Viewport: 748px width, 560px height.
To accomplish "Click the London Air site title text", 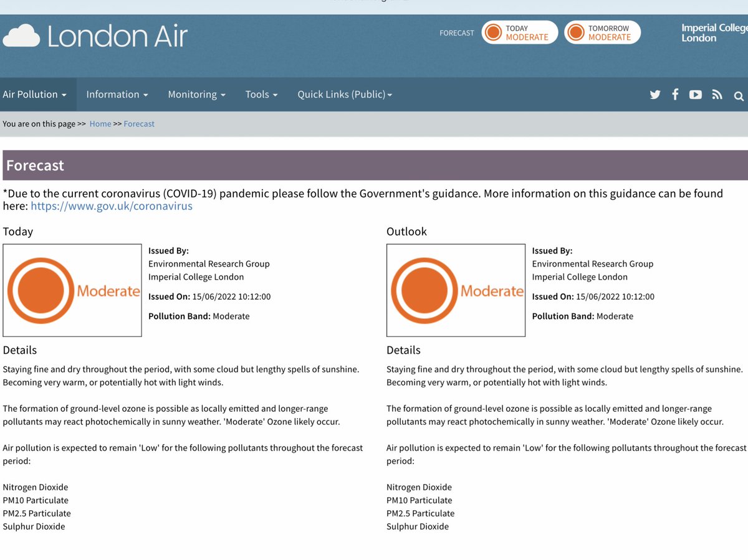I will [117, 36].
